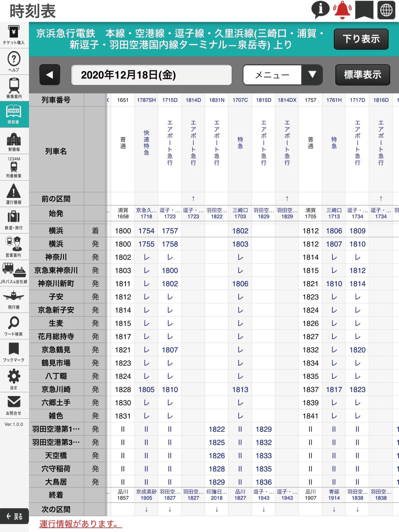Open airplane (飛行機) icon
The width and height of the screenshot is (399, 532).
click(x=14, y=300)
